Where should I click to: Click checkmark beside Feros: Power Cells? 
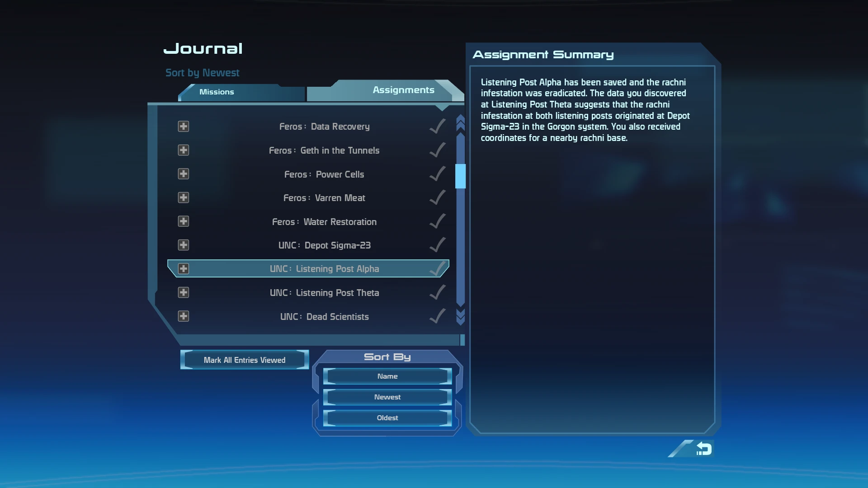pos(437,174)
